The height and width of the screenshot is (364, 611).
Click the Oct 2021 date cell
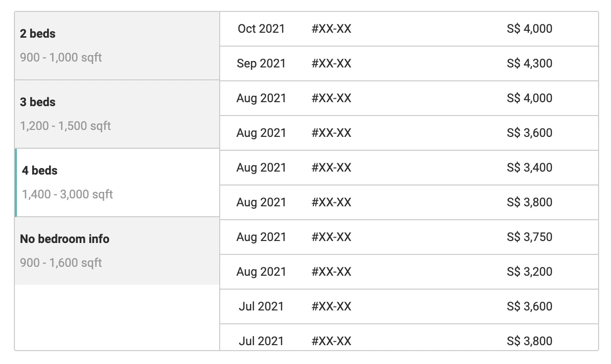261,29
